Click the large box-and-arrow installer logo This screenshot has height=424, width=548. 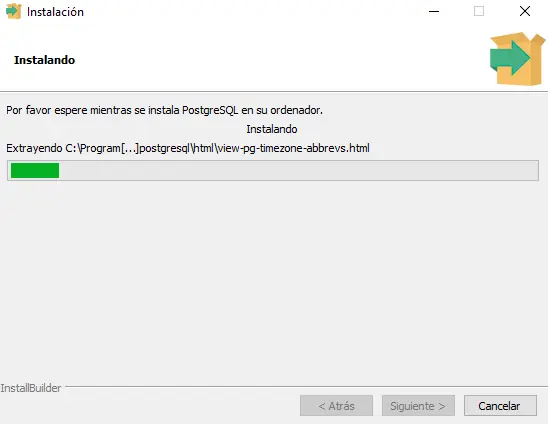pos(518,59)
